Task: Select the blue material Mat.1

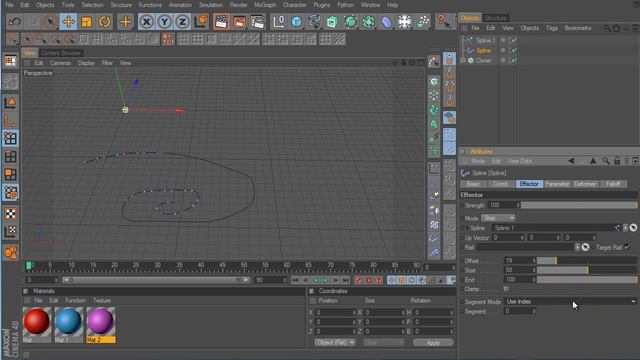Action: coord(68,322)
